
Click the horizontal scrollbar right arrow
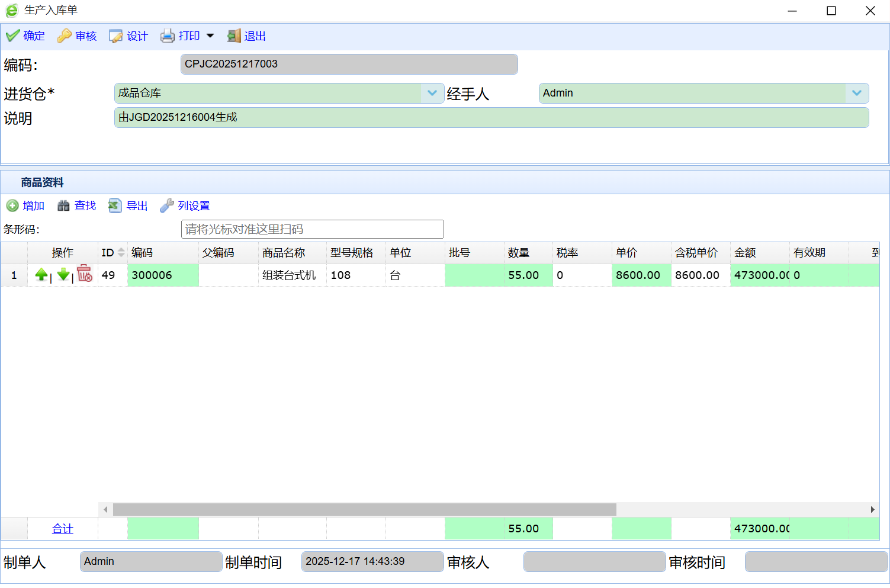[872, 510]
